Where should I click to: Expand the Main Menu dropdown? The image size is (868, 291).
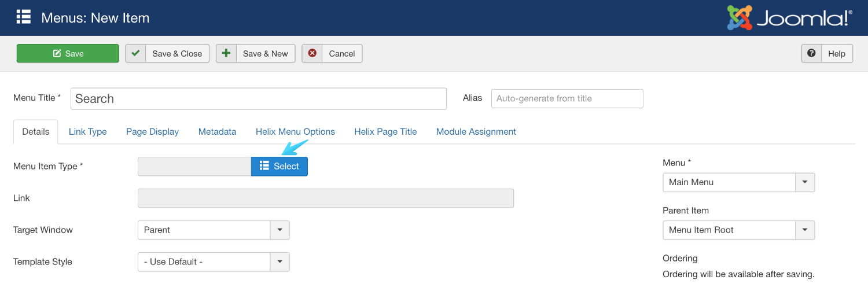[804, 182]
